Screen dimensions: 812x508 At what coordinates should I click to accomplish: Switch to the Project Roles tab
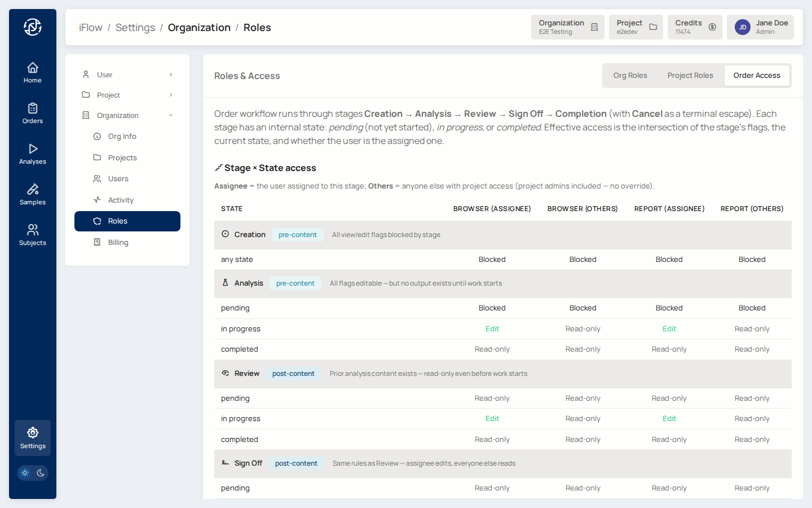pos(690,76)
